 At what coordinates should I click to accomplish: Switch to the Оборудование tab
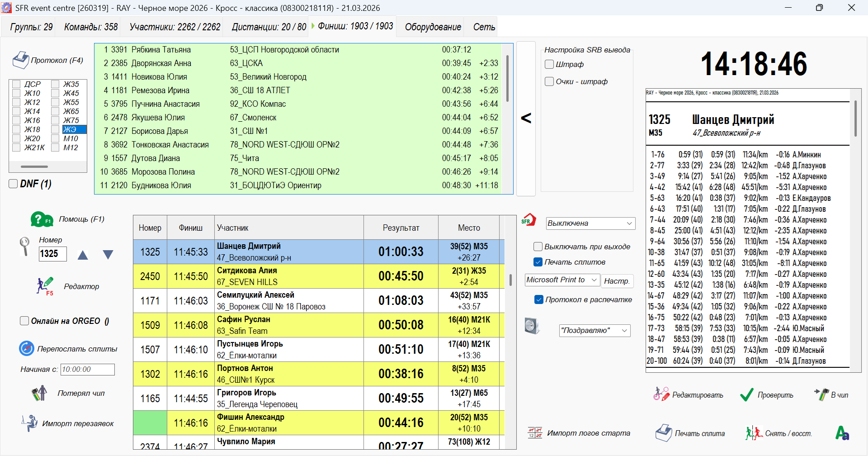coord(433,27)
